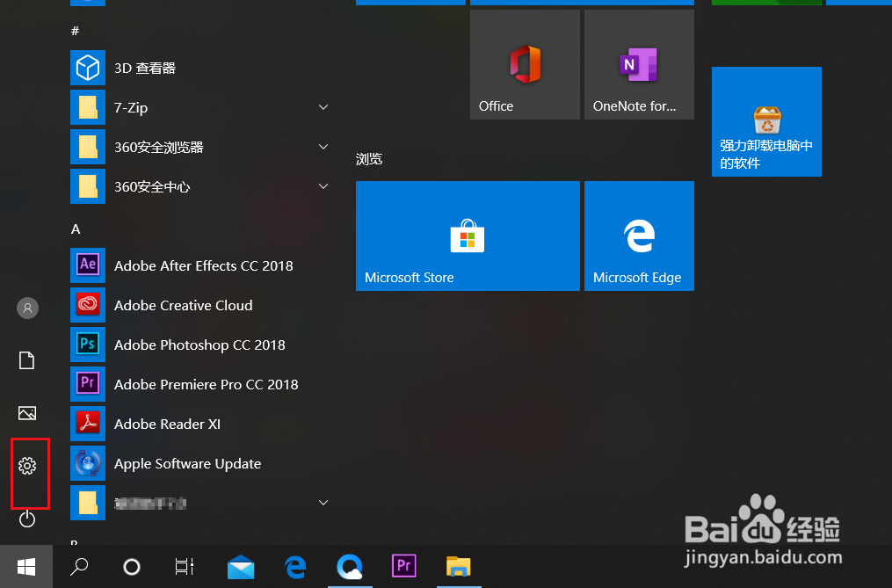Select Adobe Photoshop CC 2018 label
Screen dimensions: 892x588
coord(199,345)
